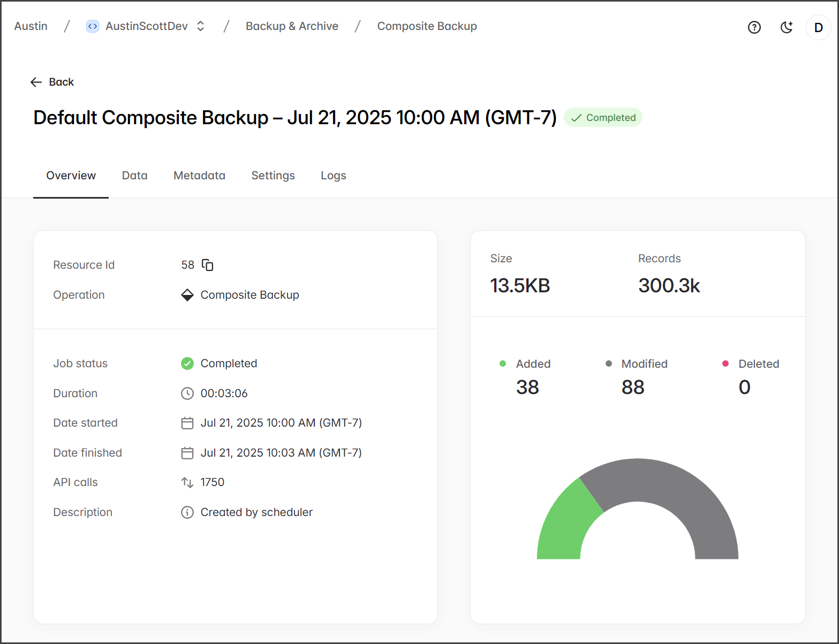Click the Composite Backup diamond icon

tap(187, 295)
